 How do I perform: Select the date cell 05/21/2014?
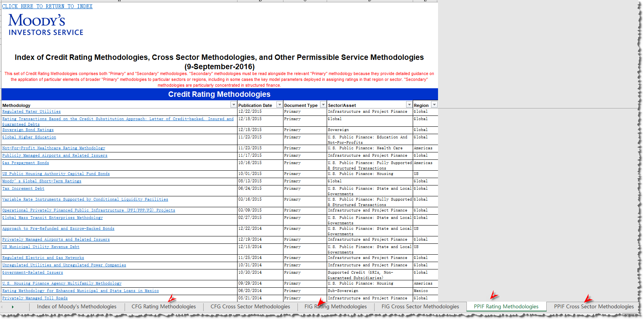pyautogui.click(x=260, y=299)
